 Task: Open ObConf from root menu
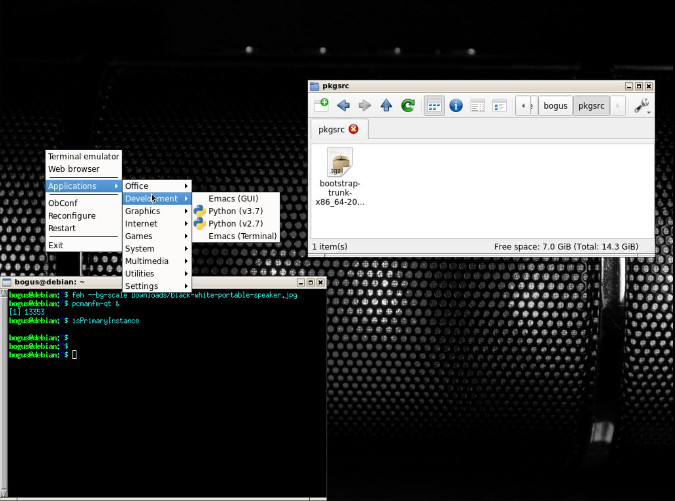point(84,203)
